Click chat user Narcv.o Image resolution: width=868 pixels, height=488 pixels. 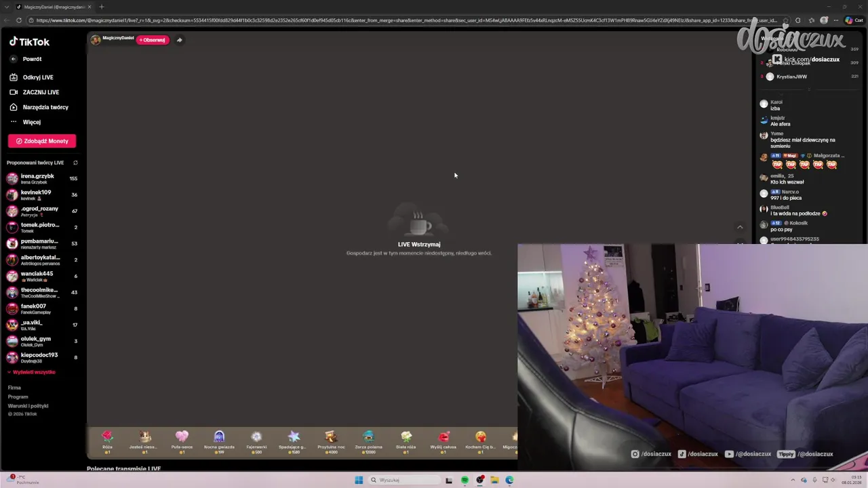click(x=791, y=192)
